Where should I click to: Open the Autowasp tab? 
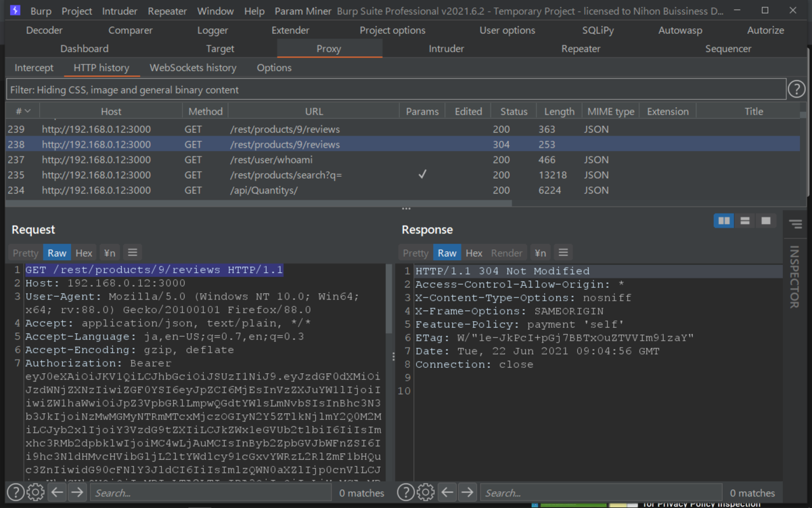coord(680,30)
